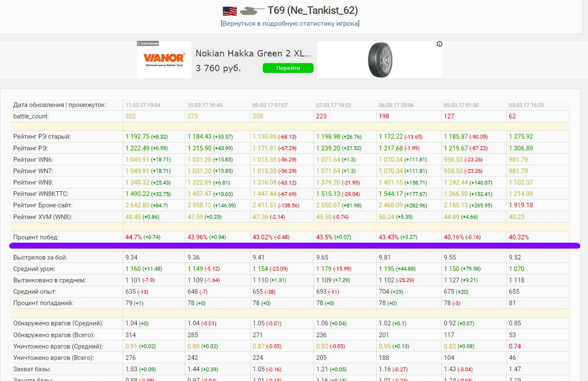This screenshot has height=381, width=588.
Task: Select the 07.03.17 19:52 date column header
Action: pyautogui.click(x=334, y=105)
